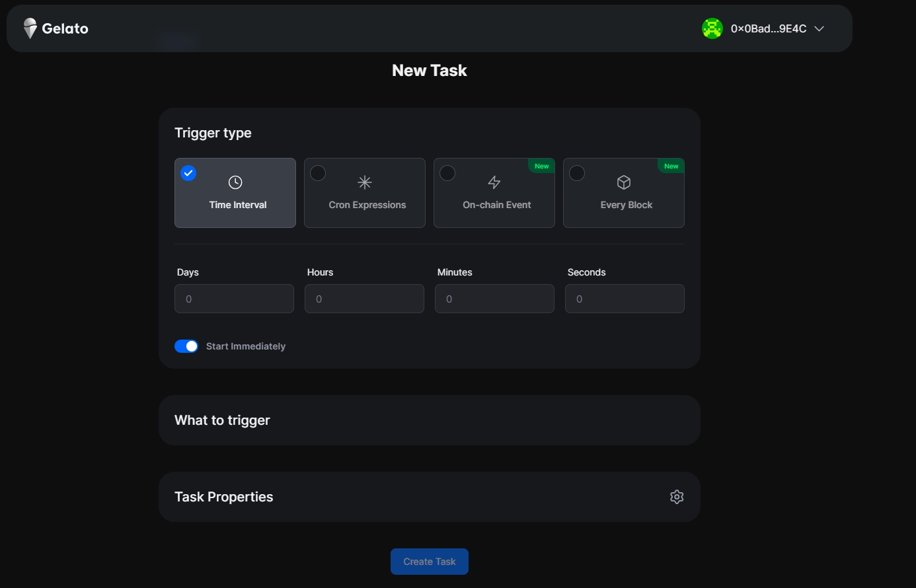Open the wallet account dropdown chevron
The width and height of the screenshot is (916, 588).
(x=820, y=29)
